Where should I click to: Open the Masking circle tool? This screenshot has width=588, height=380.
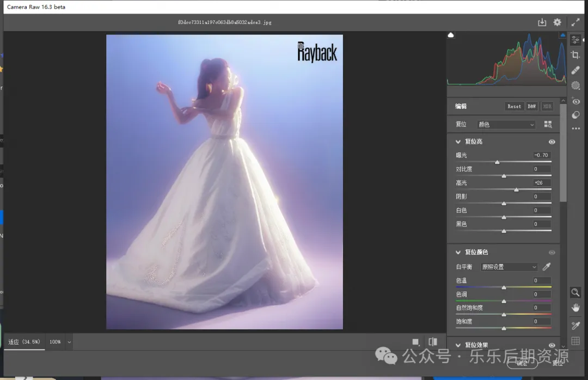coord(575,85)
